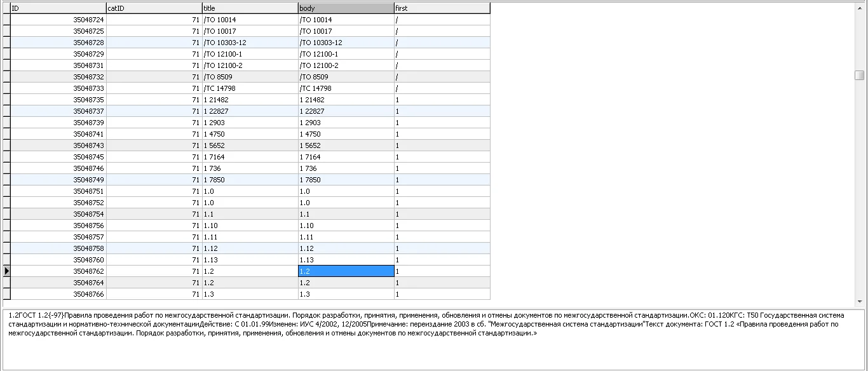Click the "title" column header

tap(250, 8)
